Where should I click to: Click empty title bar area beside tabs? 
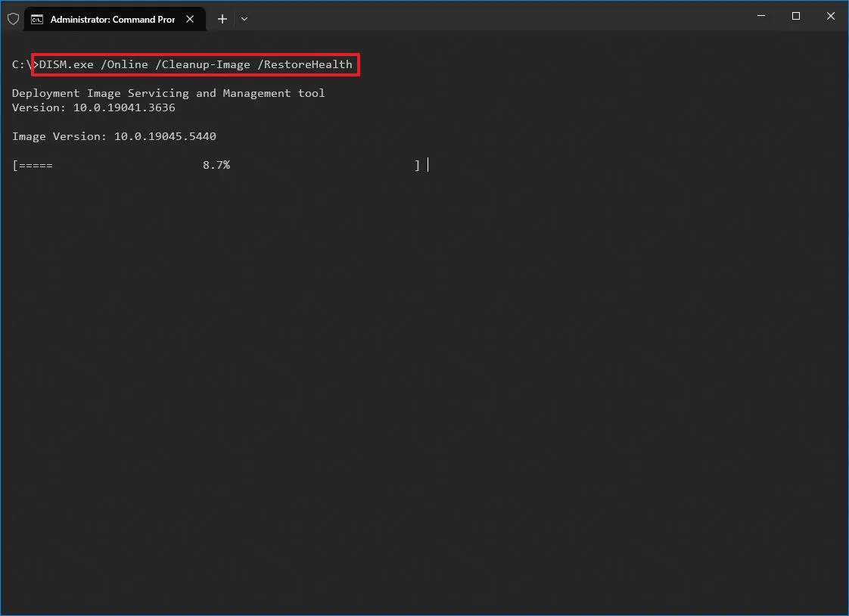(x=492, y=17)
